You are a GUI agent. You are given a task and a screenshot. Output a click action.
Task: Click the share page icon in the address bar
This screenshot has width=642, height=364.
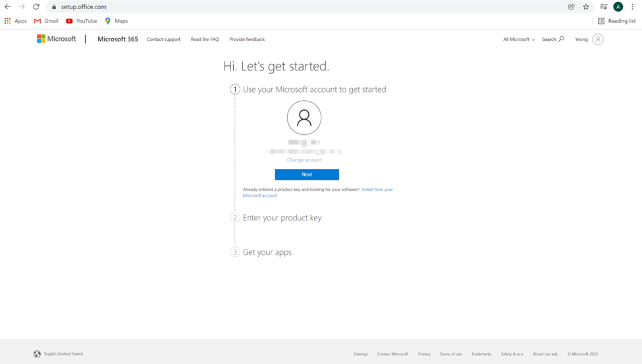[x=571, y=7]
